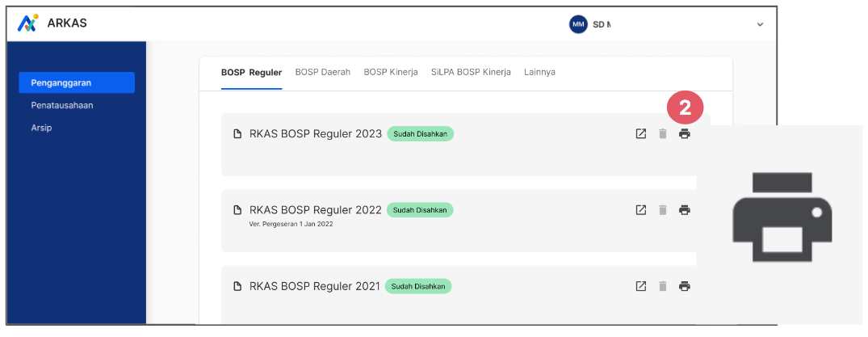The image size is (868, 337).
Task: Click the MM user avatar
Action: coord(578,24)
